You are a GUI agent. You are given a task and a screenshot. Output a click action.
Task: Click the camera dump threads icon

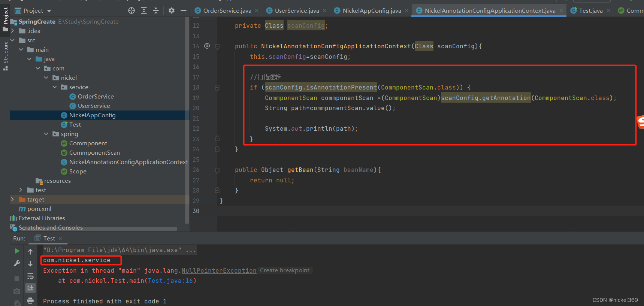coord(17,291)
